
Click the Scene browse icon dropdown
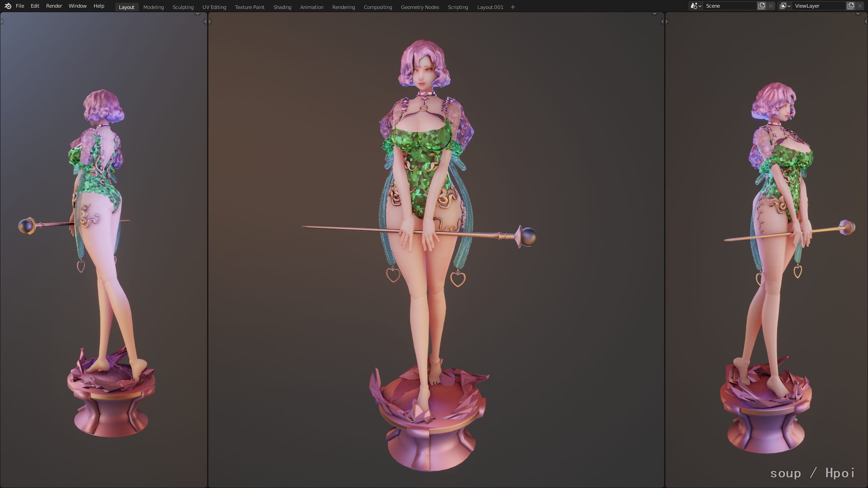(695, 6)
